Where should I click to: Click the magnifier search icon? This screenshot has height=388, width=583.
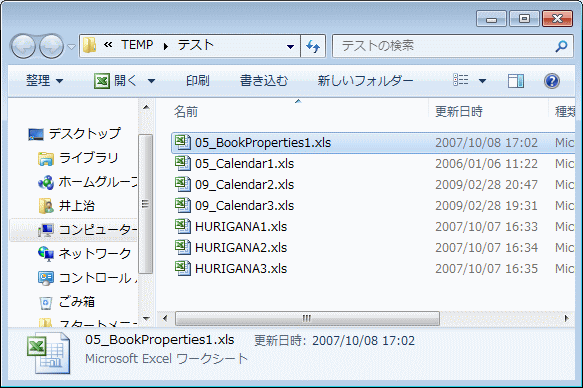[x=562, y=46]
